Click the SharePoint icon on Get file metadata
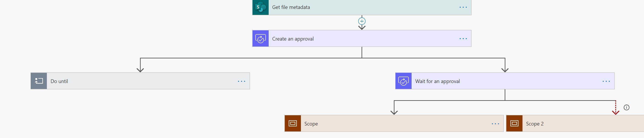The image size is (644, 138). click(260, 7)
